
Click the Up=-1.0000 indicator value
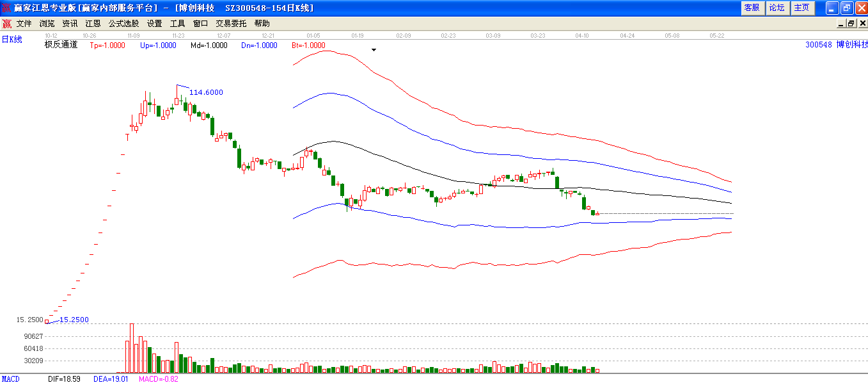(x=158, y=45)
